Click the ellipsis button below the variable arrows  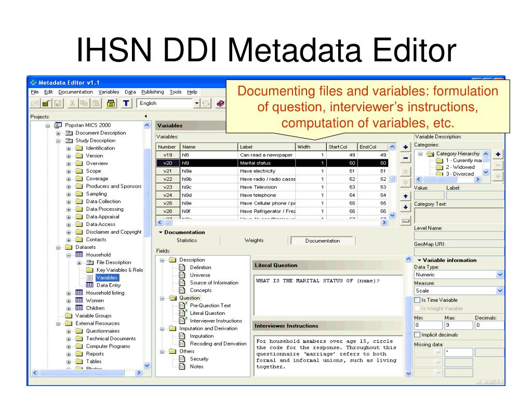pos(405,220)
